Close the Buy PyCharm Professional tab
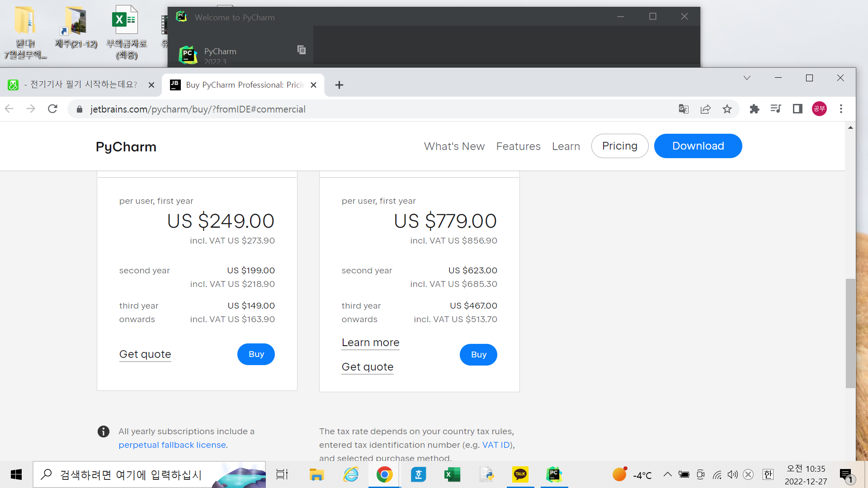This screenshot has height=488, width=868. click(314, 85)
